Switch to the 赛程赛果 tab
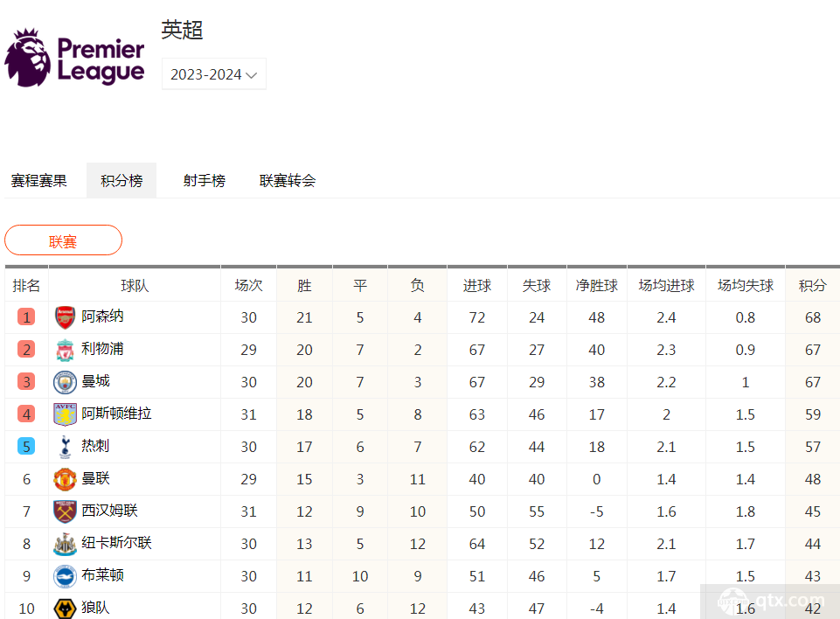The height and width of the screenshot is (619, 840). coord(39,181)
